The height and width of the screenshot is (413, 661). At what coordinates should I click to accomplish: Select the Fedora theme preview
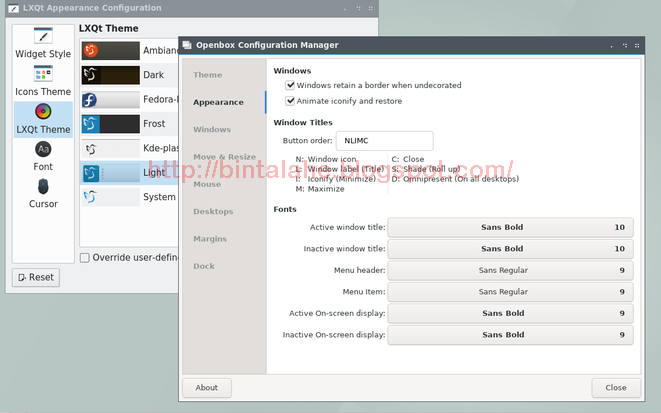pos(110,99)
